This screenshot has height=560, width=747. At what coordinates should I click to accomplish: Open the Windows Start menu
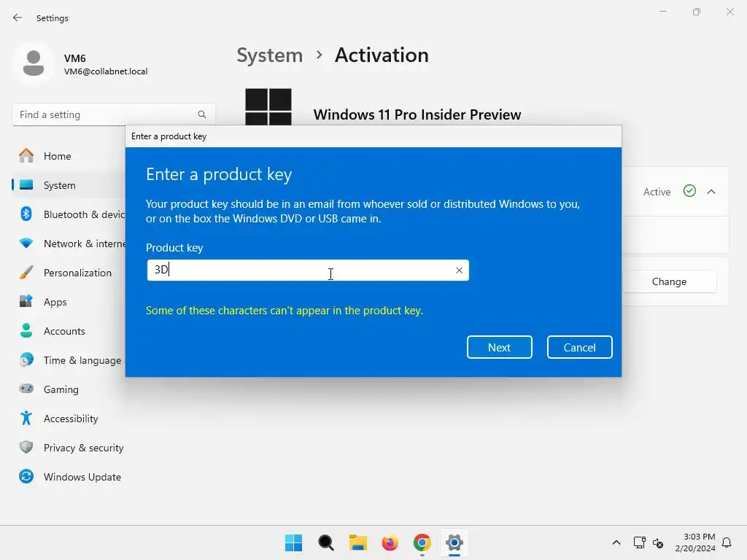click(293, 542)
